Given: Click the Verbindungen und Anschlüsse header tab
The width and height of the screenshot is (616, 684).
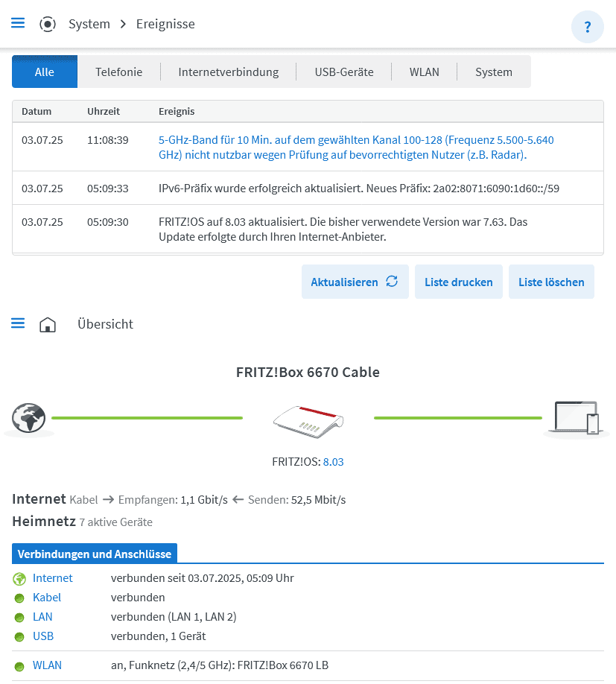Looking at the screenshot, I should point(95,554).
